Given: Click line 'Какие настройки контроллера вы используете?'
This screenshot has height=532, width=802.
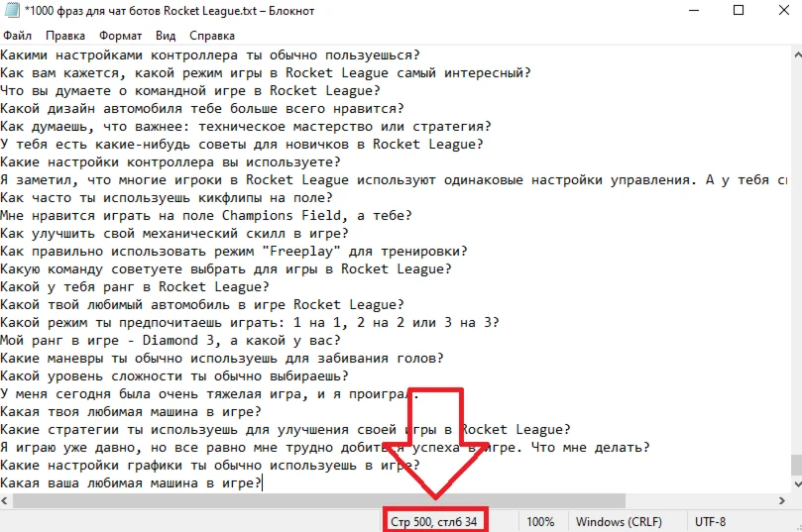Looking at the screenshot, I should [x=170, y=162].
